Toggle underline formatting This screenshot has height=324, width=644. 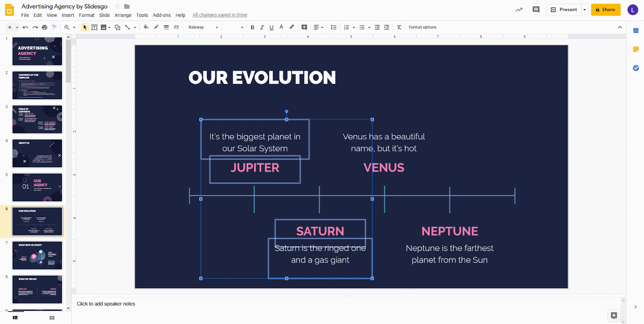coord(272,27)
